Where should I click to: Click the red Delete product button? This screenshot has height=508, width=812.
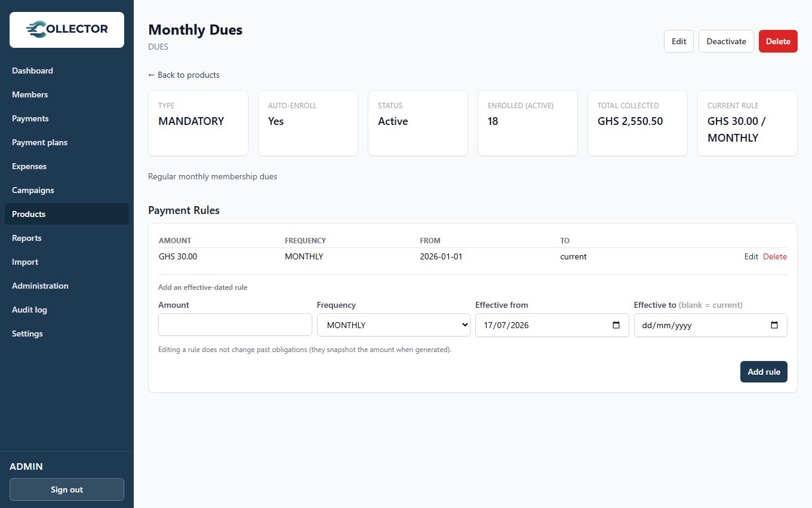(778, 41)
